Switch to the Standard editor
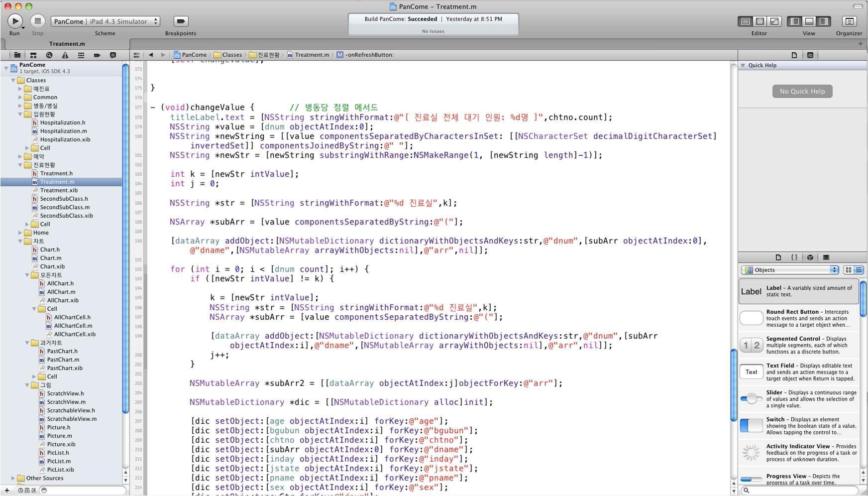 [746, 21]
